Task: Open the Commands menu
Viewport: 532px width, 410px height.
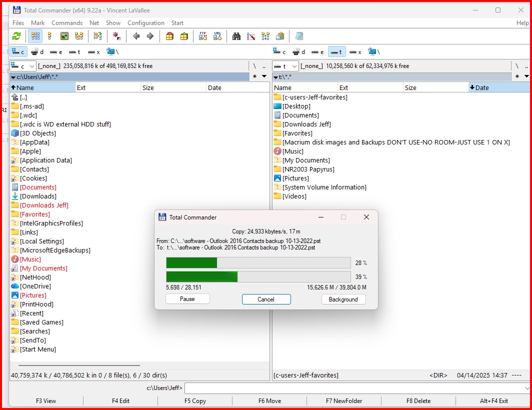Action: pos(67,22)
